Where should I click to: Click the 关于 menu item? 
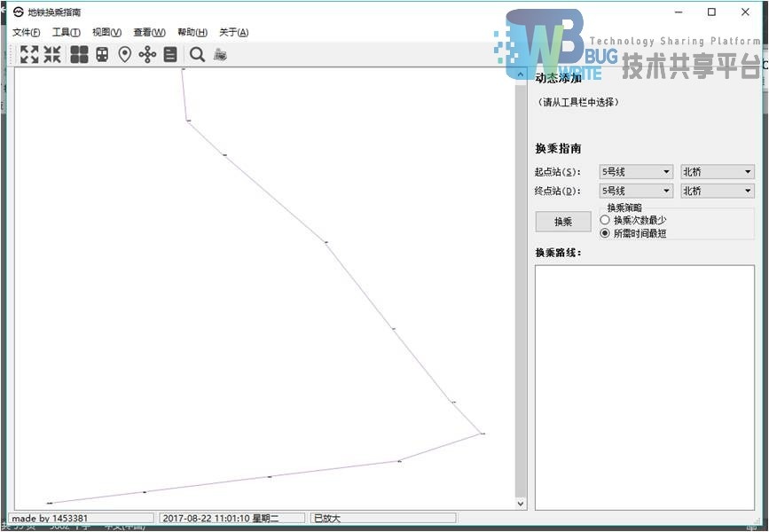tap(233, 31)
